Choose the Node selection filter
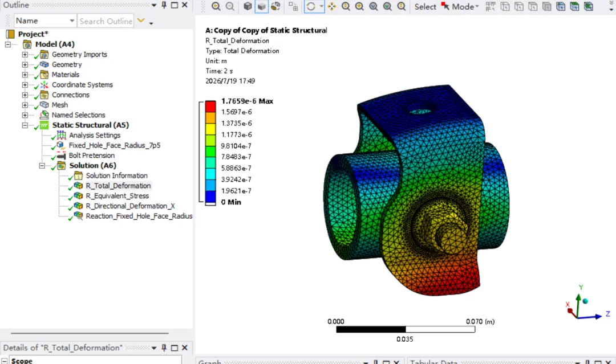616x364 pixels. pyautogui.click(x=561, y=6)
